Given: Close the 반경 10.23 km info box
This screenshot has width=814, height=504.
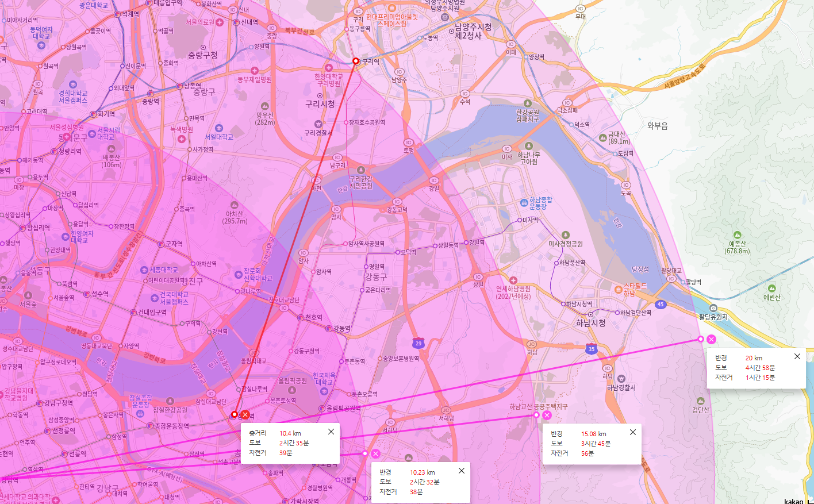Looking at the screenshot, I should click(462, 471).
